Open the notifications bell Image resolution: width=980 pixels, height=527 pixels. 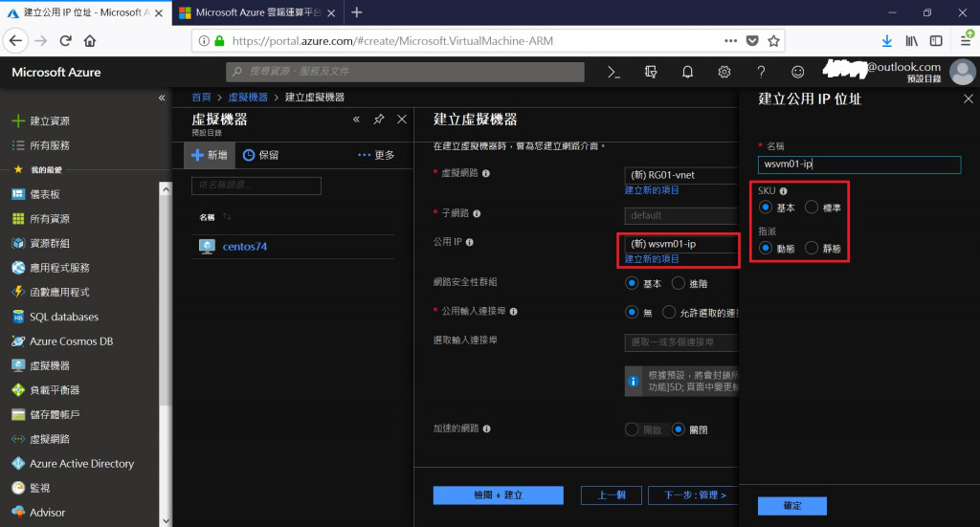pos(687,73)
